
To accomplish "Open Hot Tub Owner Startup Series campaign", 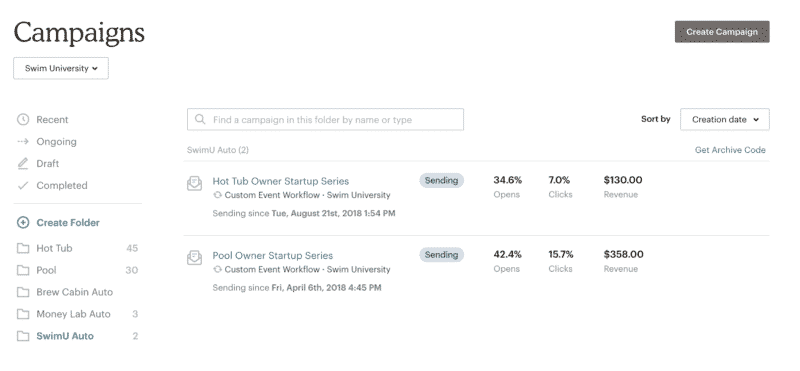I will click(x=281, y=181).
